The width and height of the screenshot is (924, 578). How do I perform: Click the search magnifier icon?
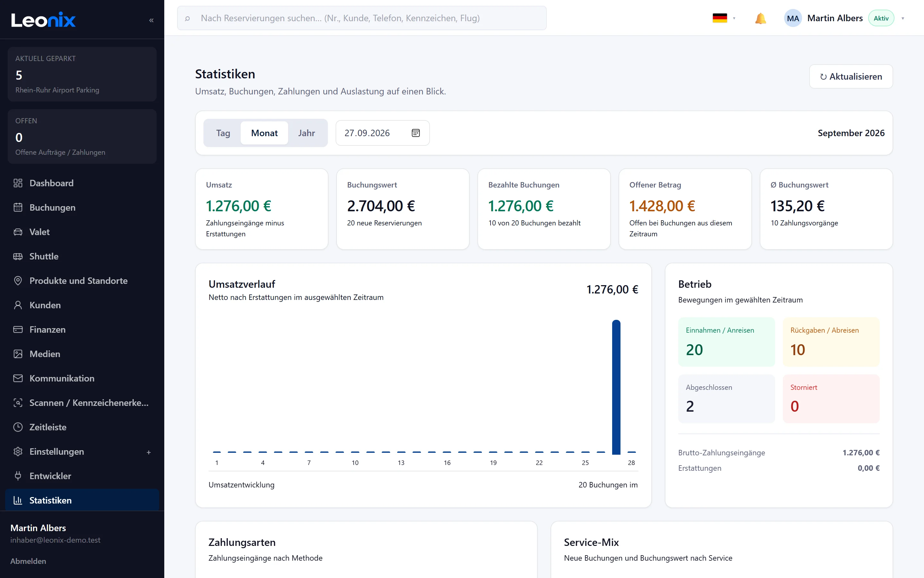click(x=187, y=18)
